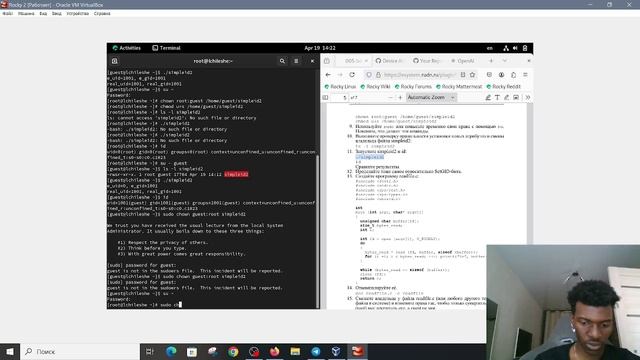Go forward with Firefox forward arrow
This screenshot has height=360, width=640.
340,75
